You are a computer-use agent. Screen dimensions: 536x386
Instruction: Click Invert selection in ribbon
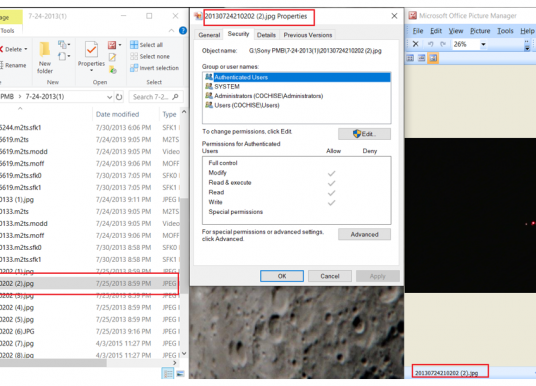coord(155,68)
